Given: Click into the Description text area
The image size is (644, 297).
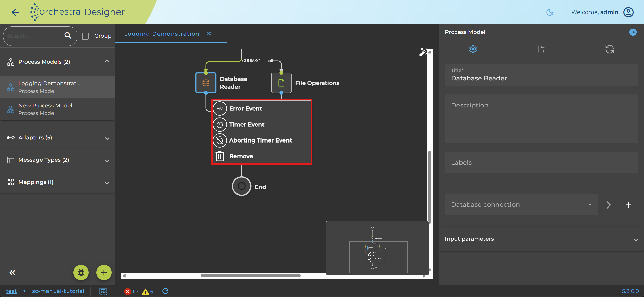Looking at the screenshot, I should (x=541, y=119).
